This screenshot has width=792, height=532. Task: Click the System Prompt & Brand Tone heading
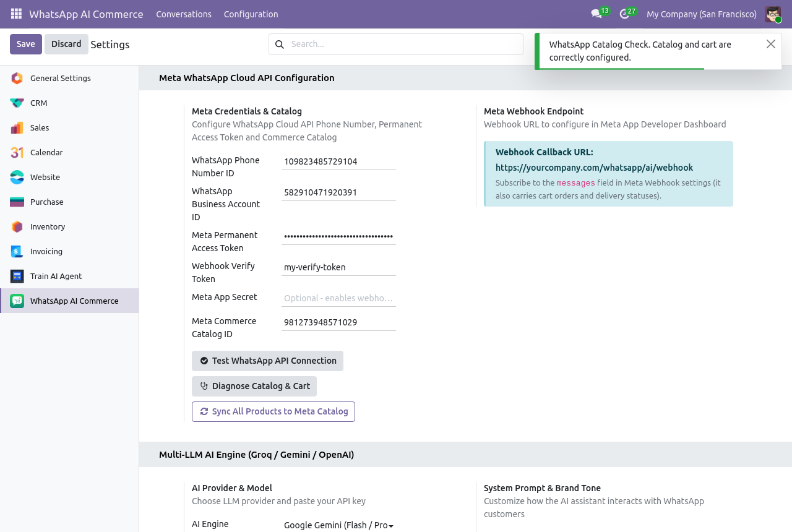(x=542, y=488)
